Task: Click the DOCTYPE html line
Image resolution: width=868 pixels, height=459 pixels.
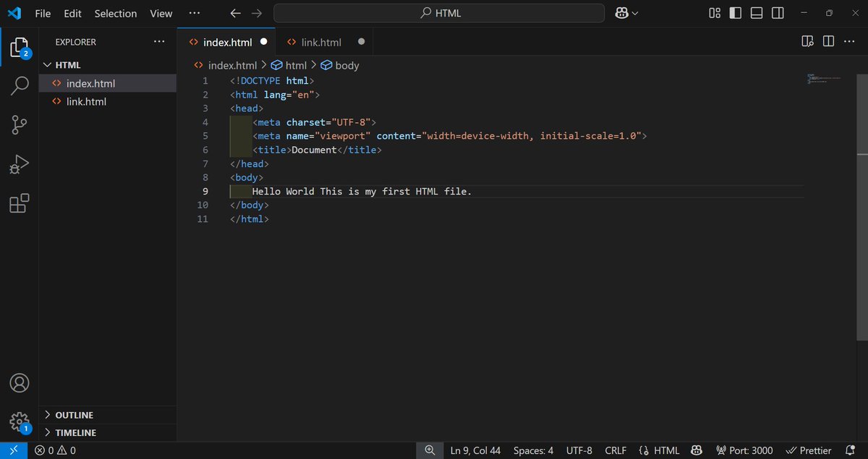Action: [272, 81]
